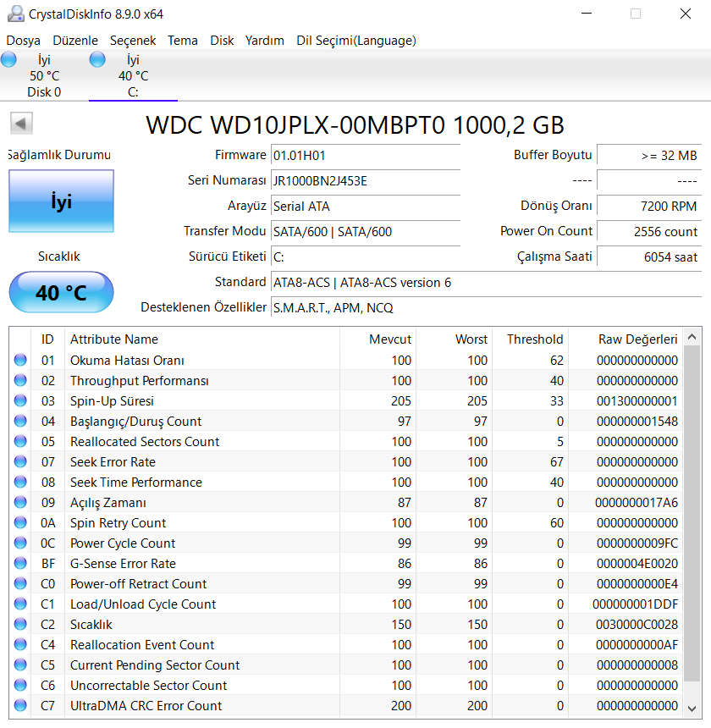Click the Transfer Modu field SATA/600

[366, 232]
